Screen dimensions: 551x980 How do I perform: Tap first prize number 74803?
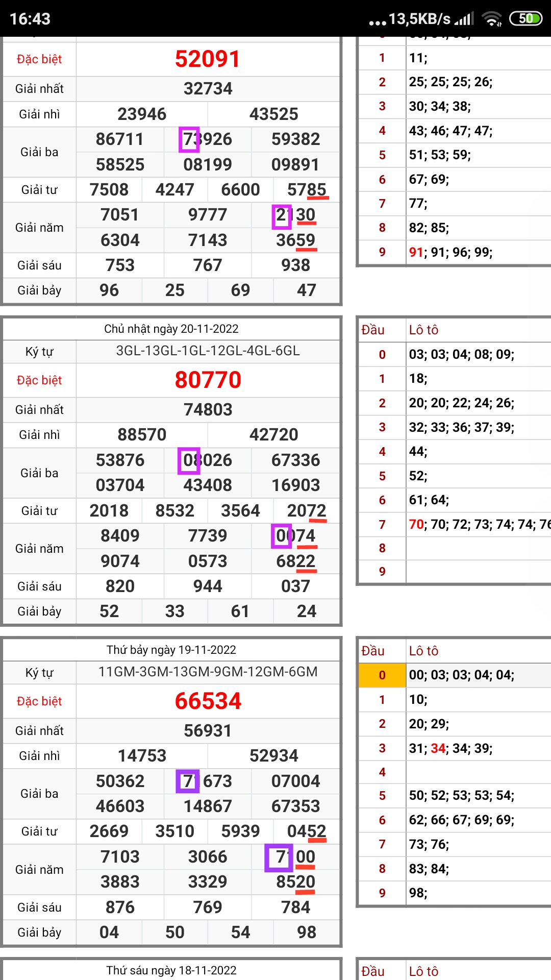click(x=208, y=410)
